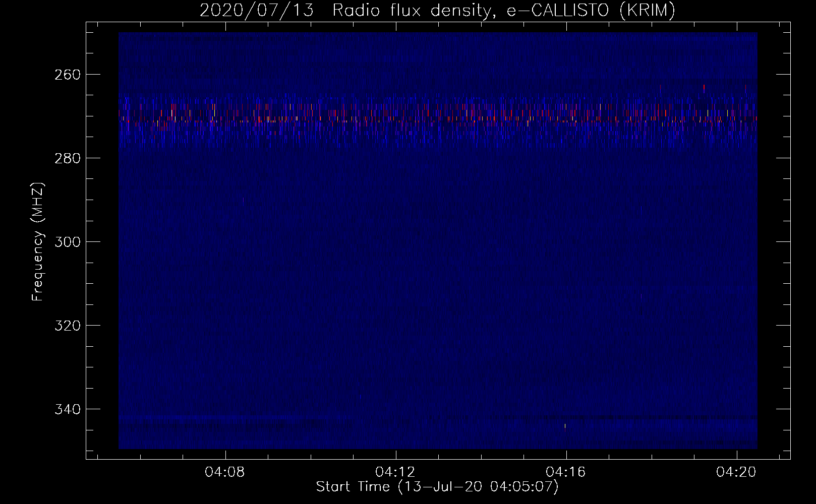This screenshot has width=816, height=504.
Task: Click the 'Frequency (MHZ)' axis label
Action: 38,242
